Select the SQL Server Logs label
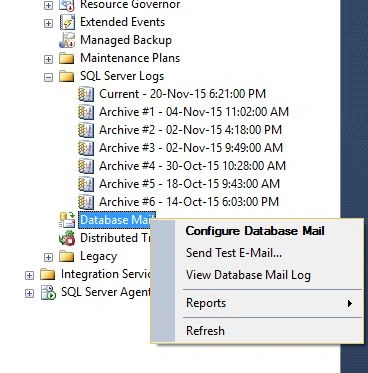The width and height of the screenshot is (368, 373). pos(122,76)
